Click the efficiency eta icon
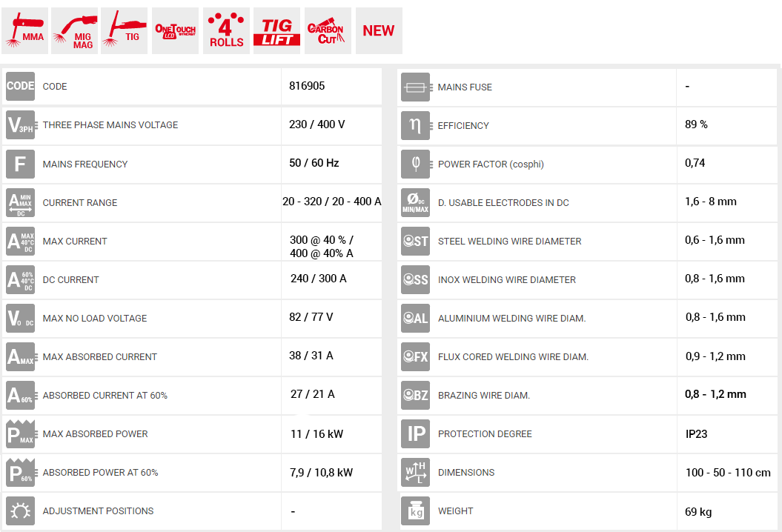782x532 pixels. pos(415,126)
